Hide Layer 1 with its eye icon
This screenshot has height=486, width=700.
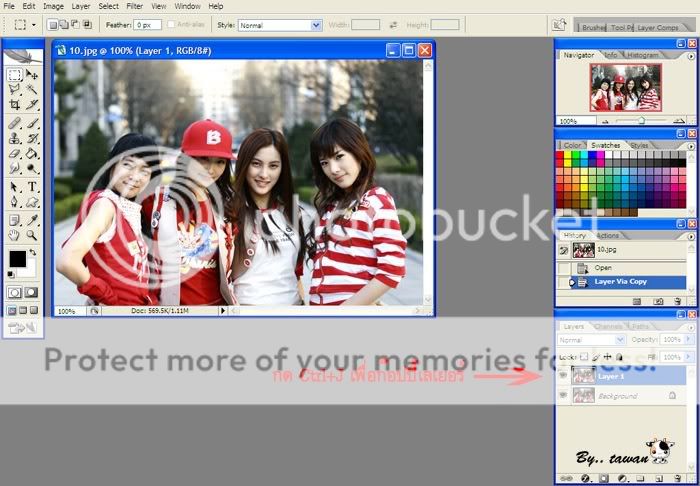563,375
